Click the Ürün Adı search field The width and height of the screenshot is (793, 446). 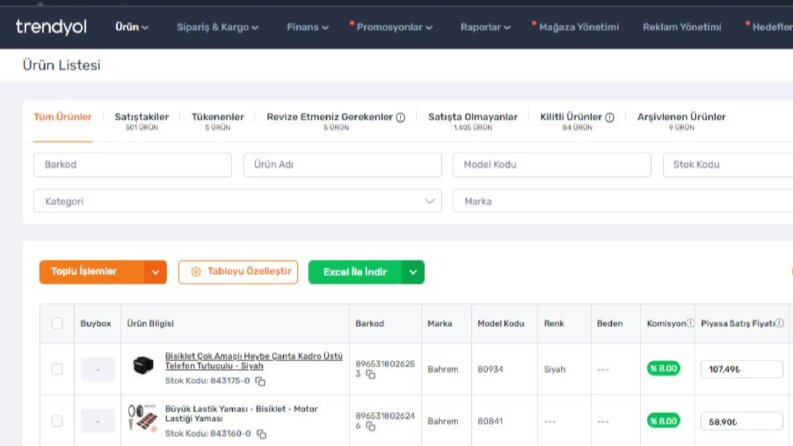[342, 165]
